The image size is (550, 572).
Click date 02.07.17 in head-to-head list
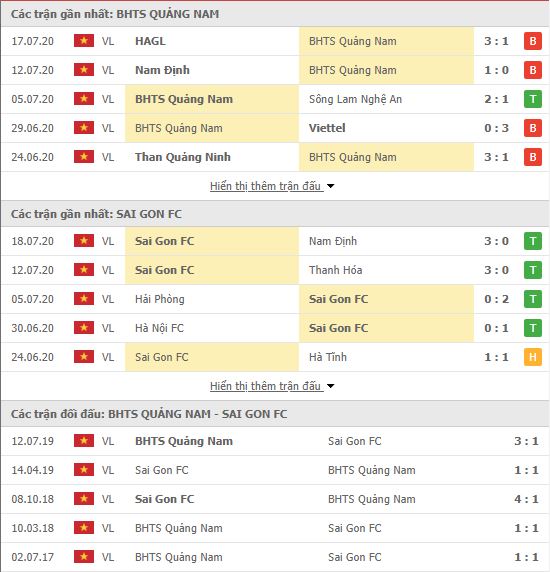pyautogui.click(x=32, y=557)
